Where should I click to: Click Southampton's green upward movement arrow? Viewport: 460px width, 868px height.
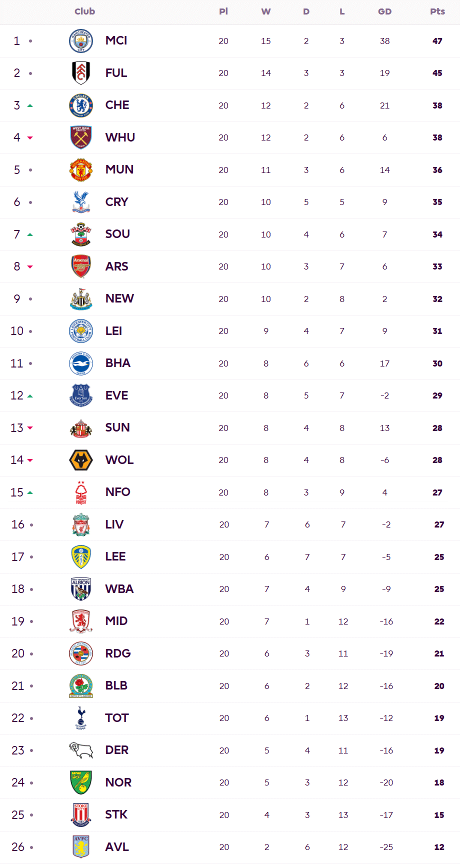[x=30, y=234]
